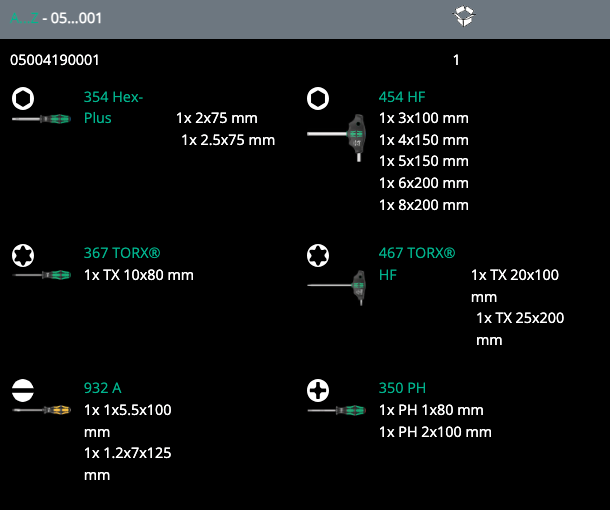Open the 932 A product link
The width and height of the screenshot is (610, 510).
click(102, 388)
